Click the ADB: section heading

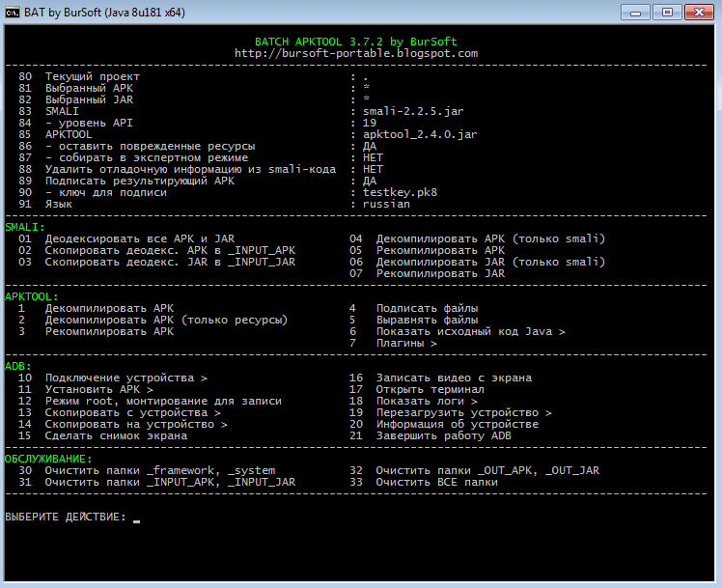(18, 367)
